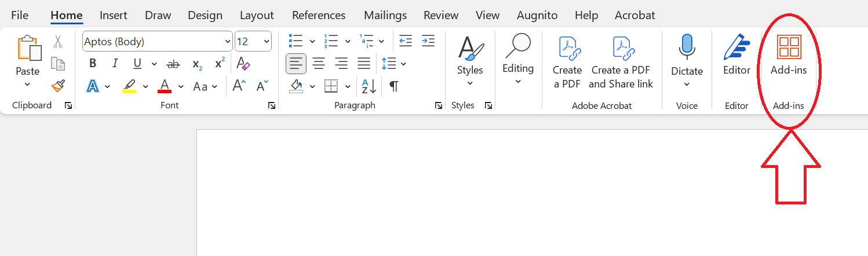Click the Sort A to Z icon
This screenshot has width=868, height=256.
coord(369,86)
